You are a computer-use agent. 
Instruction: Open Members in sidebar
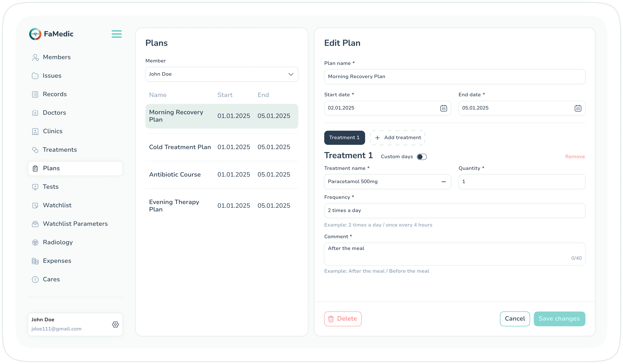[75, 57]
